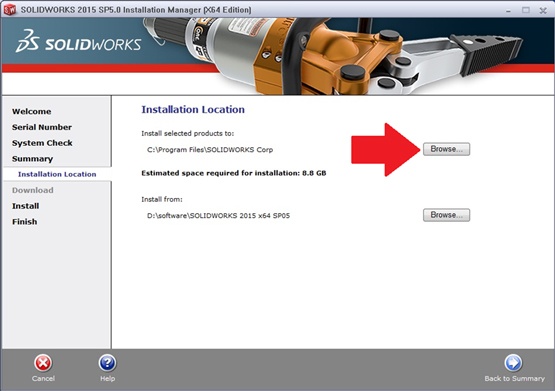
Task: Maximize the Installation Manager window
Action: (526, 10)
